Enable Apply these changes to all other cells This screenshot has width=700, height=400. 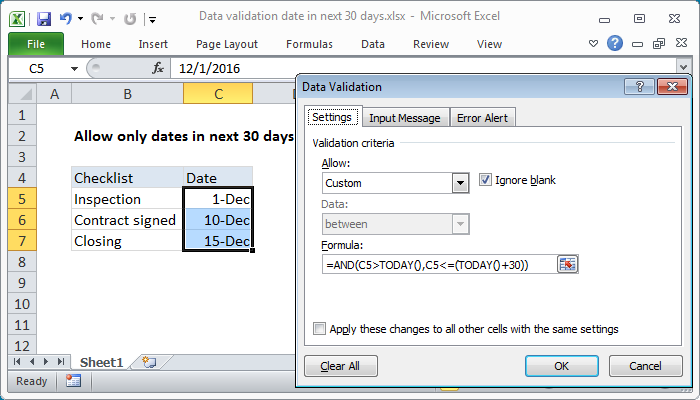(319, 329)
